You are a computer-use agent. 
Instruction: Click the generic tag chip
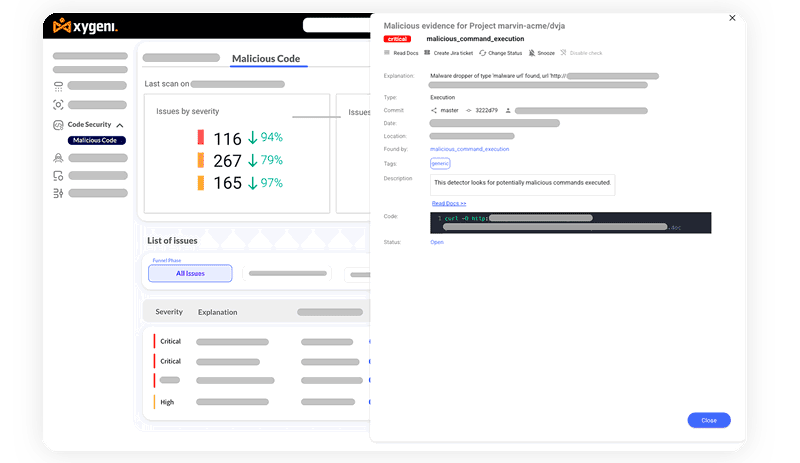(x=440, y=163)
